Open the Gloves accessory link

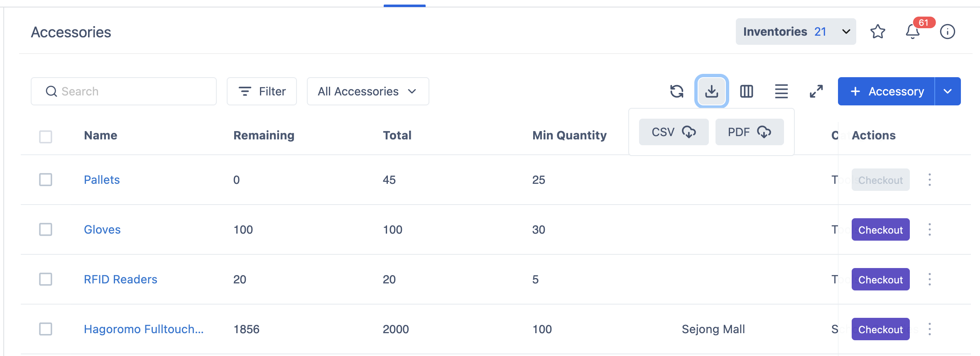(x=102, y=229)
